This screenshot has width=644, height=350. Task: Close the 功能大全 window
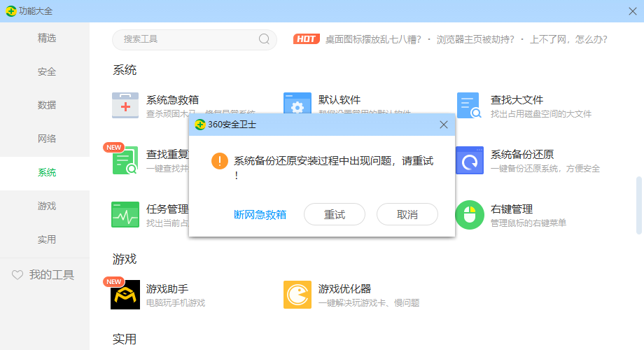(633, 11)
